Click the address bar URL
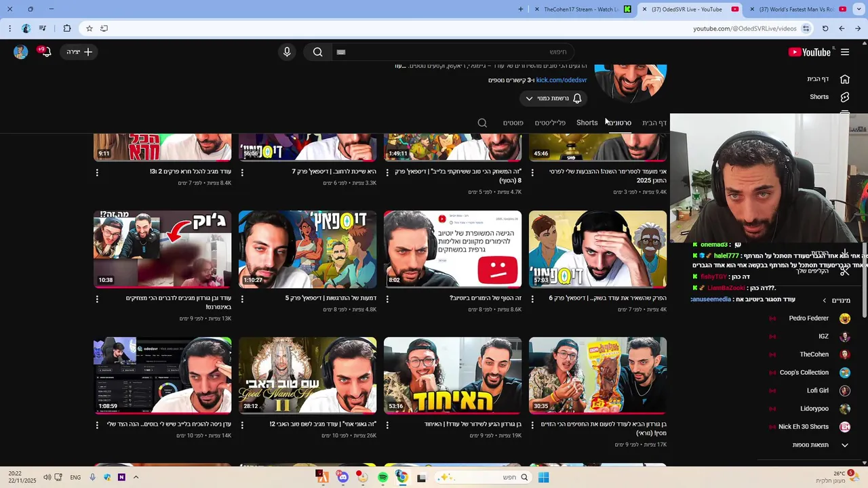The height and width of the screenshot is (488, 868). click(744, 28)
